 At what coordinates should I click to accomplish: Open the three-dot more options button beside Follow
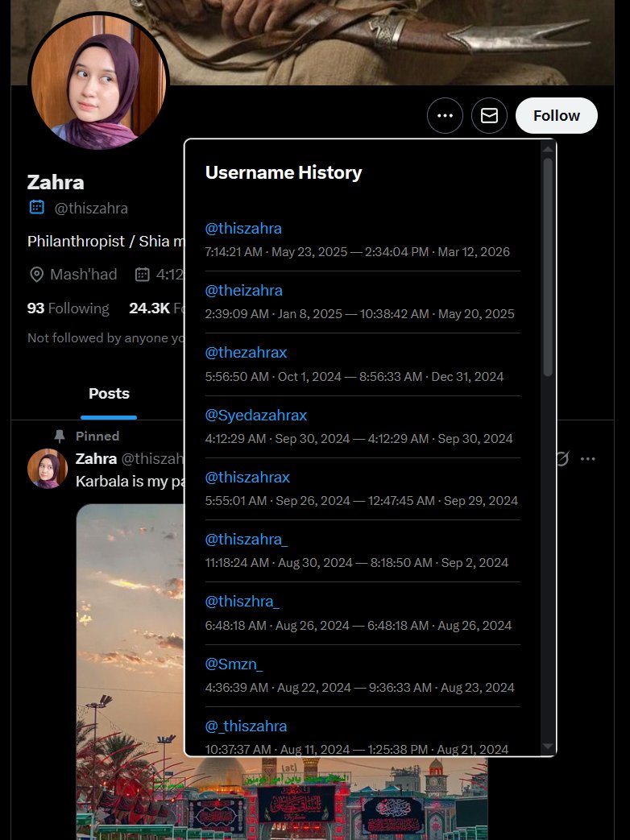click(445, 116)
